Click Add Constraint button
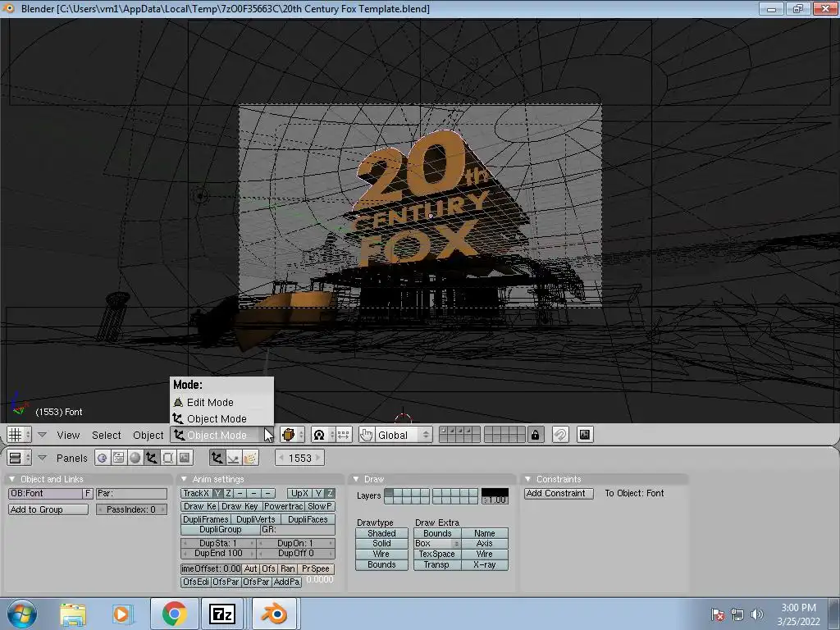Image resolution: width=840 pixels, height=630 pixels. [x=558, y=493]
